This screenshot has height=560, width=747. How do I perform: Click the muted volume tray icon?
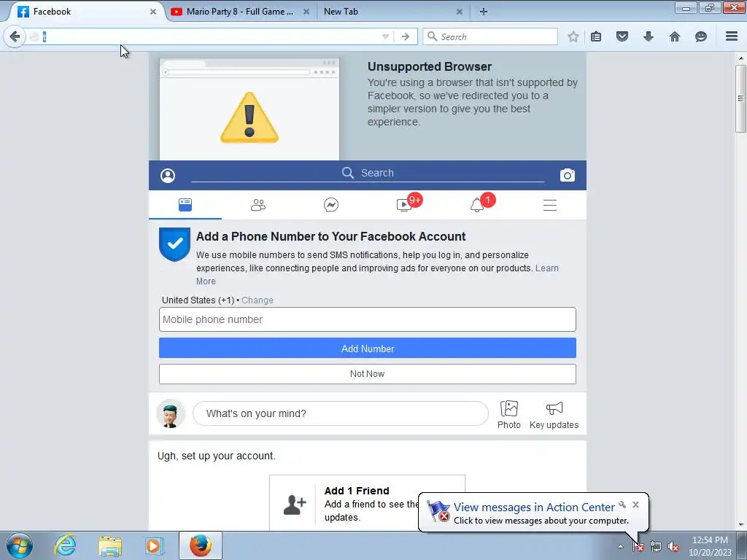click(x=673, y=547)
